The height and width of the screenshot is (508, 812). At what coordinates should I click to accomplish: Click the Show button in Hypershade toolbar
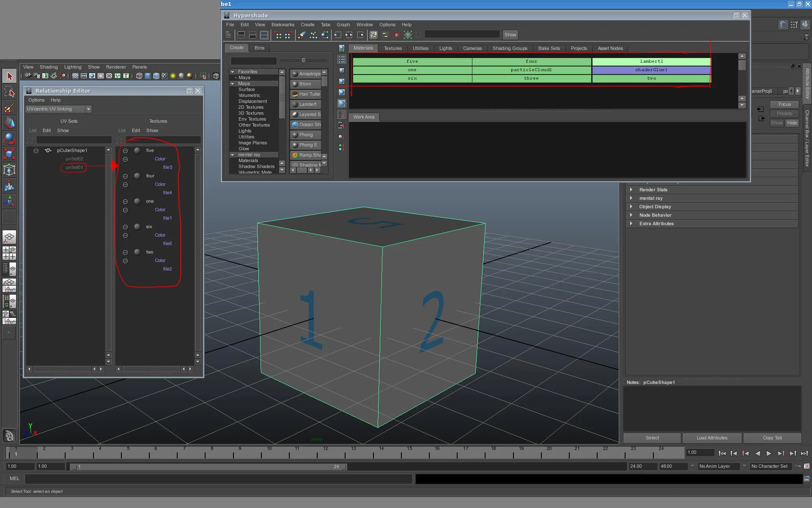coord(510,35)
